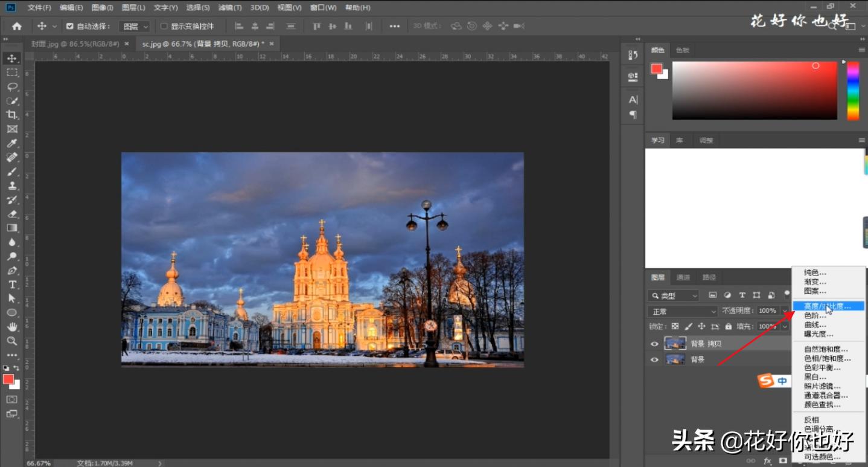Click the layer fx styles icon
868x467 pixels.
pos(768,461)
